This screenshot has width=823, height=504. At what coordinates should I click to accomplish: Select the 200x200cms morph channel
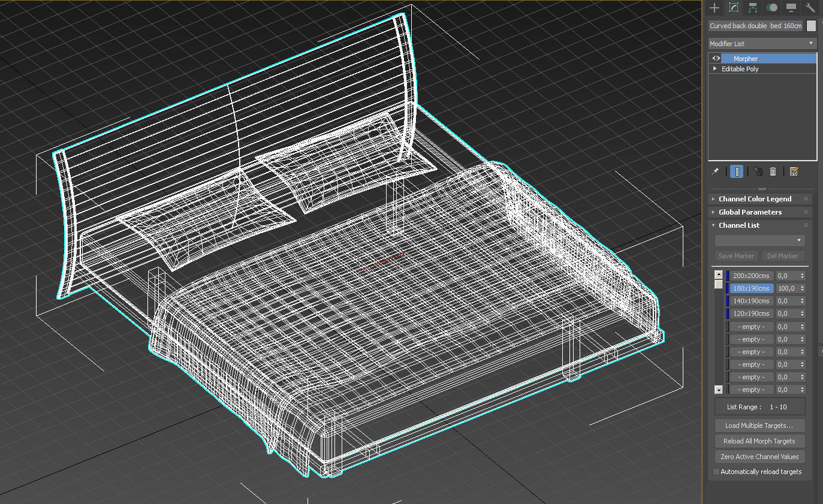click(751, 276)
